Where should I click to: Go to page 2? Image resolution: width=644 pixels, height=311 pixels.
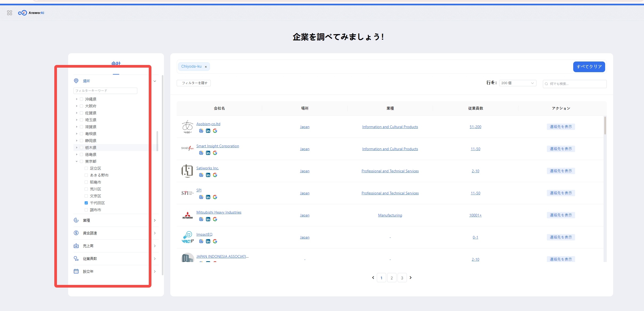[x=392, y=278]
